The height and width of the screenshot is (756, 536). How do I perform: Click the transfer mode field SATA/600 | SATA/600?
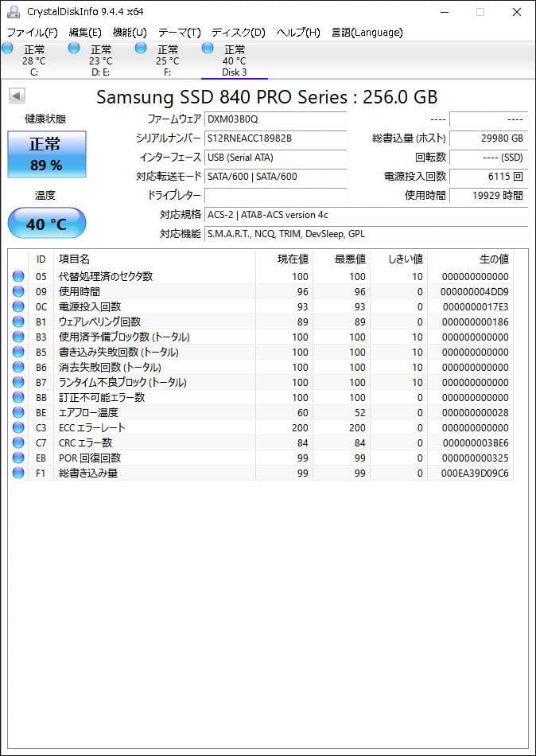(x=276, y=177)
